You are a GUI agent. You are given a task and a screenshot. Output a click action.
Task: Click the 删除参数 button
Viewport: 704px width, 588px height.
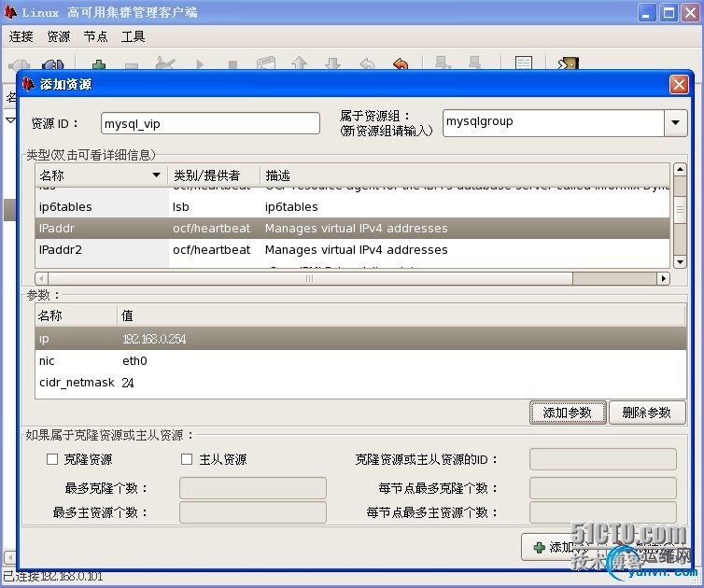click(x=647, y=413)
